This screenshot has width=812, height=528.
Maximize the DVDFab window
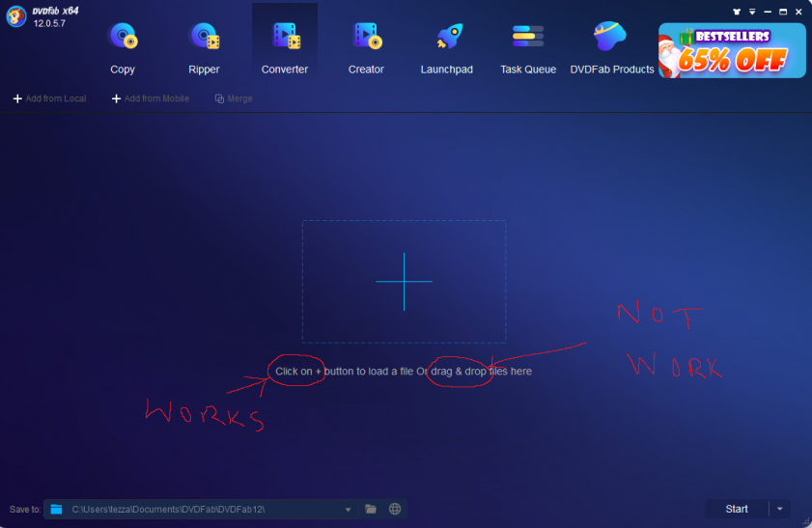(783, 12)
